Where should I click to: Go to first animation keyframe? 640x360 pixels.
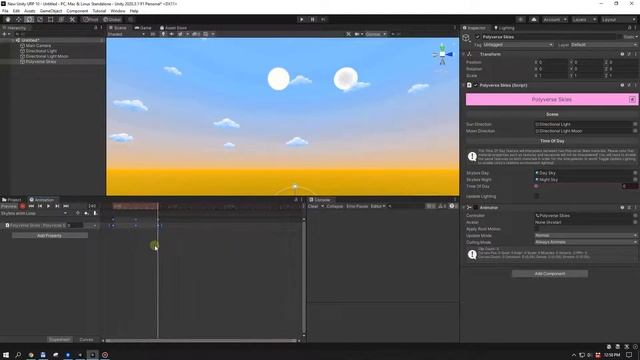pyautogui.click(x=31, y=206)
